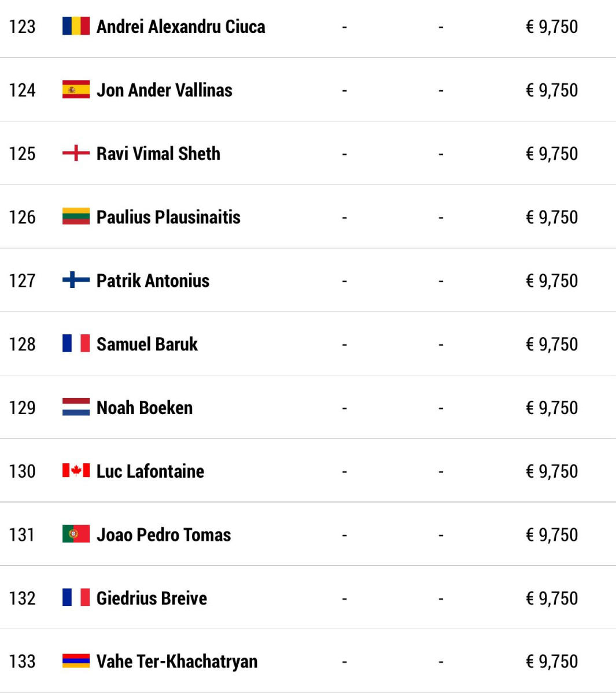
Task: Select Jon Ander Vallinas name
Action: [x=164, y=90]
